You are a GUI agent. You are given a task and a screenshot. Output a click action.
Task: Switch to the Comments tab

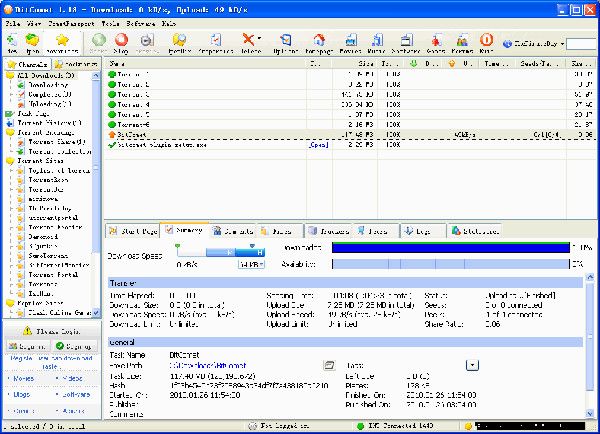coord(233,231)
